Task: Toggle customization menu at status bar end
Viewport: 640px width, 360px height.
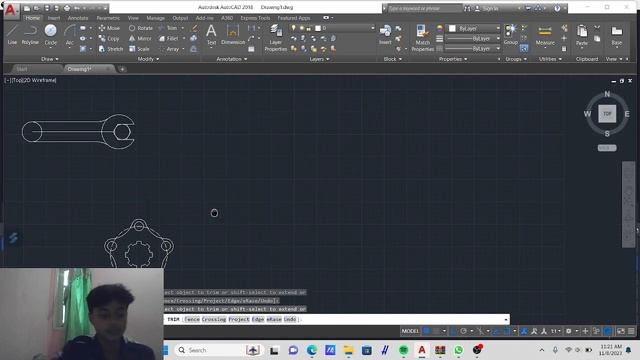Action: [x=631, y=331]
